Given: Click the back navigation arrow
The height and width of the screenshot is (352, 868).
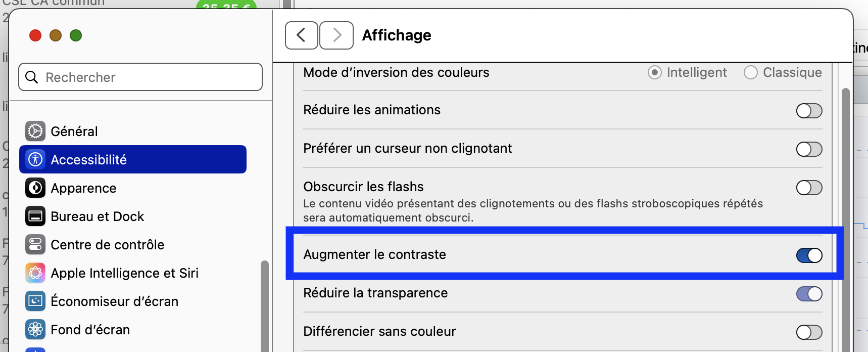Looking at the screenshot, I should pyautogui.click(x=301, y=35).
